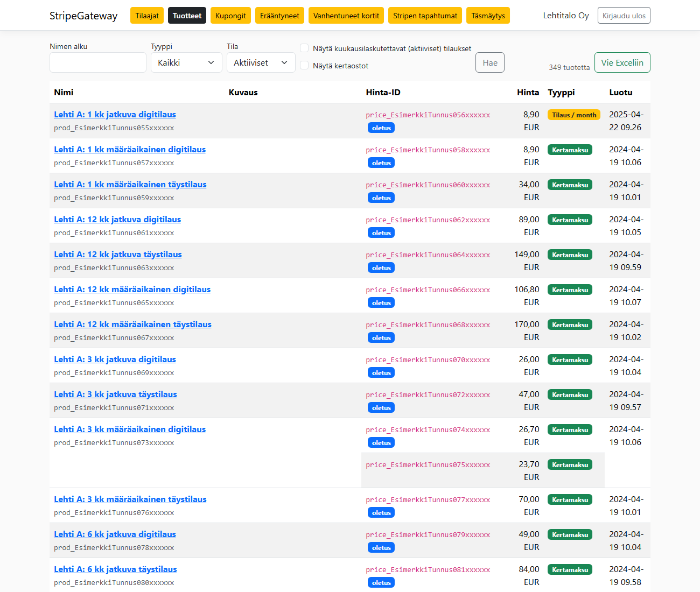Click the 149,00 EUR price cell
This screenshot has height=592, width=700.
527,260
